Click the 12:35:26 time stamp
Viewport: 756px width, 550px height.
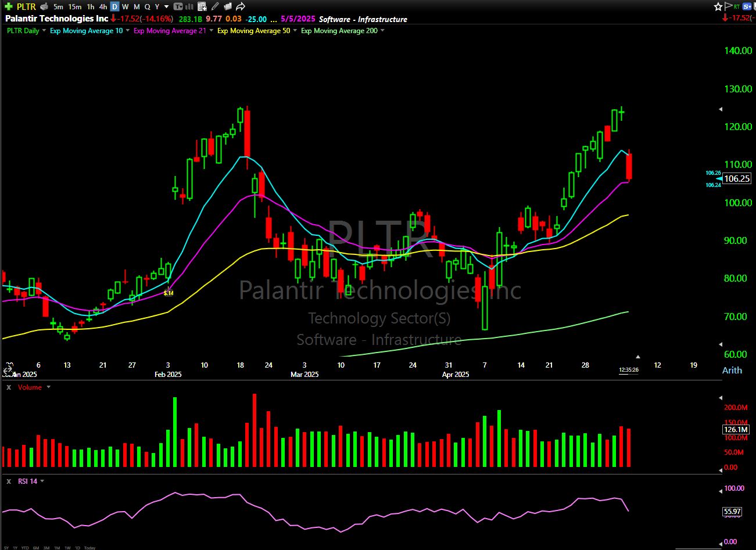click(629, 370)
